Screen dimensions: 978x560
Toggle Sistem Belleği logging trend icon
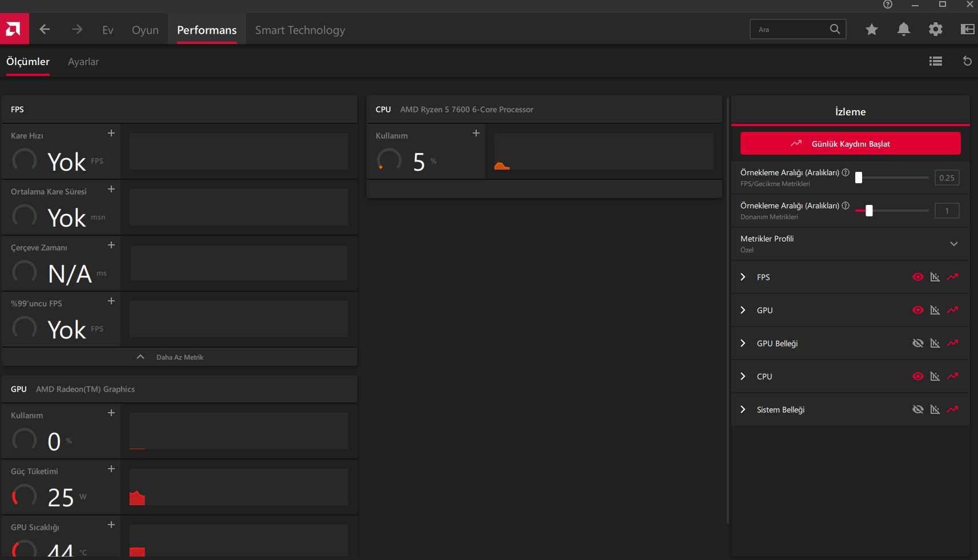(952, 409)
